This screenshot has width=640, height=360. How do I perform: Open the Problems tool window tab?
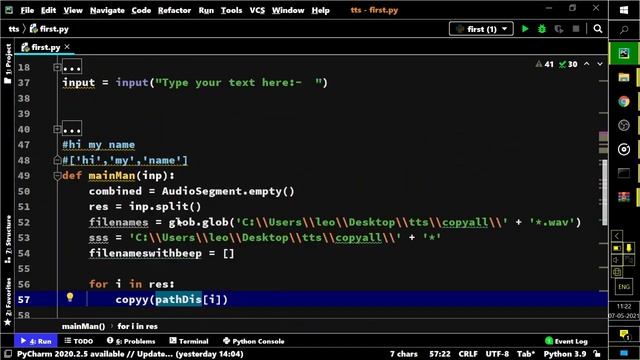pos(131,341)
